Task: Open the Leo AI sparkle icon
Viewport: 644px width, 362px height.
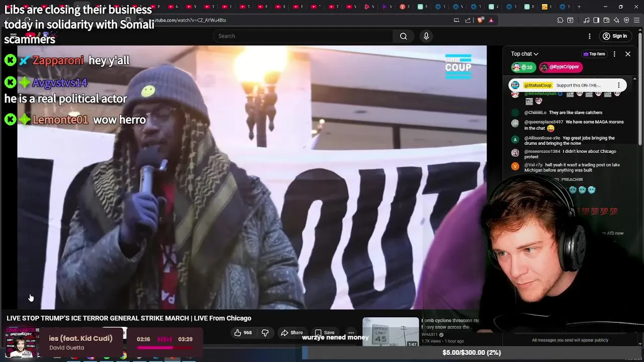Action: pyautogui.click(x=616, y=20)
